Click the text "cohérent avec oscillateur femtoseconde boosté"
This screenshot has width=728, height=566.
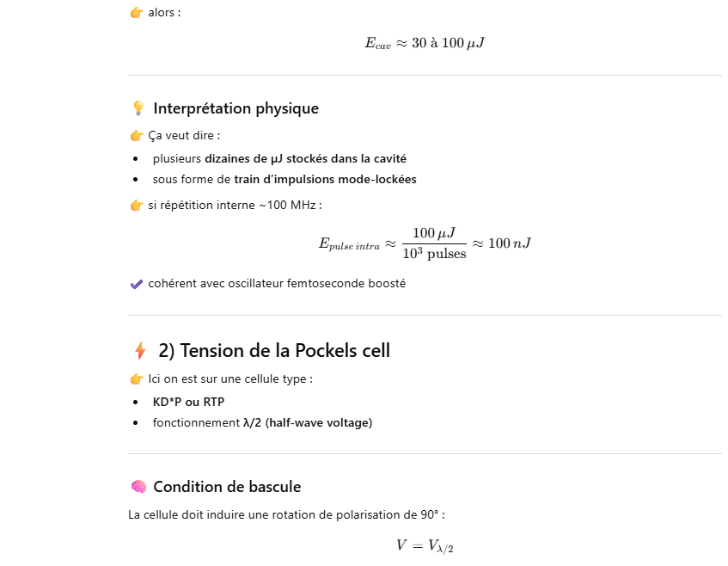[x=277, y=284]
